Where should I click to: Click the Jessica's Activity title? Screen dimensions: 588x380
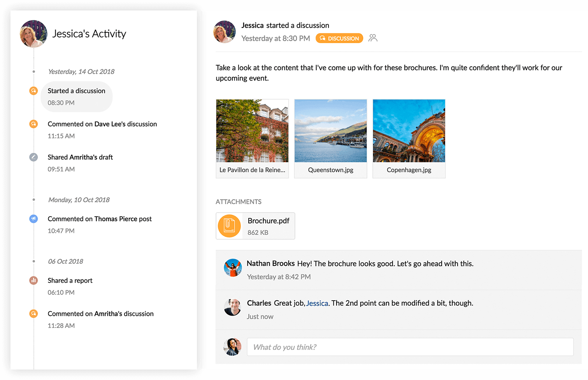coord(89,34)
